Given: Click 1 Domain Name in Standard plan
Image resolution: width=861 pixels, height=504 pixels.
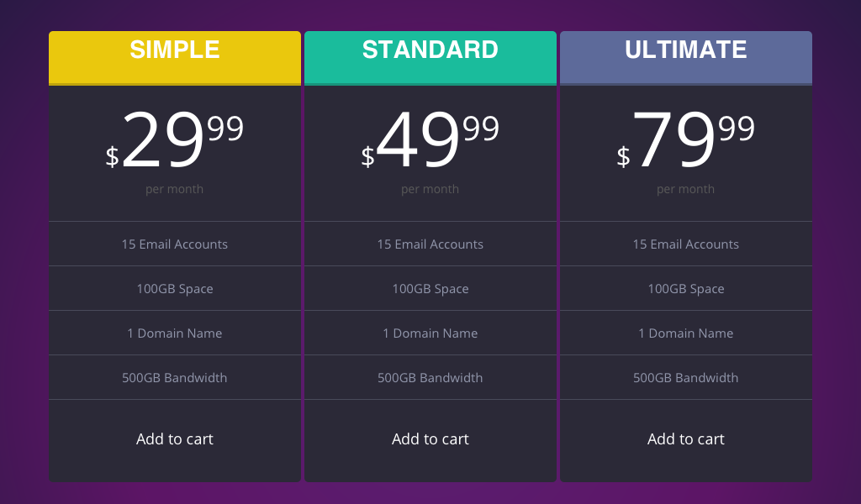Looking at the screenshot, I should 430,333.
